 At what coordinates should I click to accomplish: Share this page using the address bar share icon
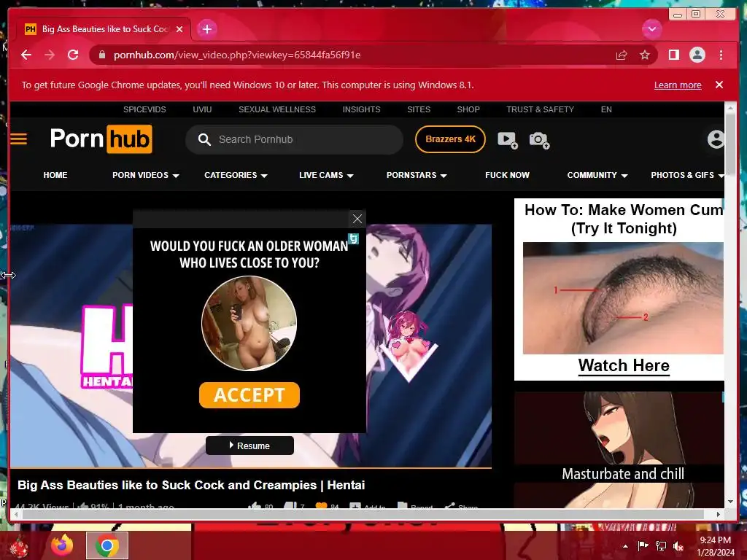point(622,55)
